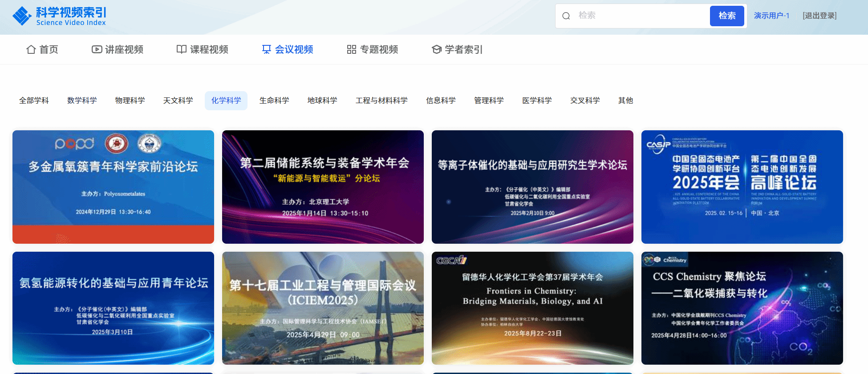The height and width of the screenshot is (374, 868).
Task: Click the 退出登录 logout link
Action: 819,16
